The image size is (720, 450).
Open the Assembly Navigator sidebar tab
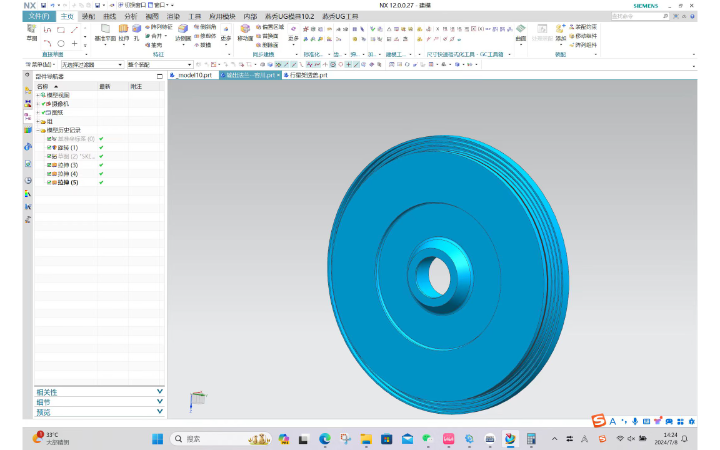(28, 90)
